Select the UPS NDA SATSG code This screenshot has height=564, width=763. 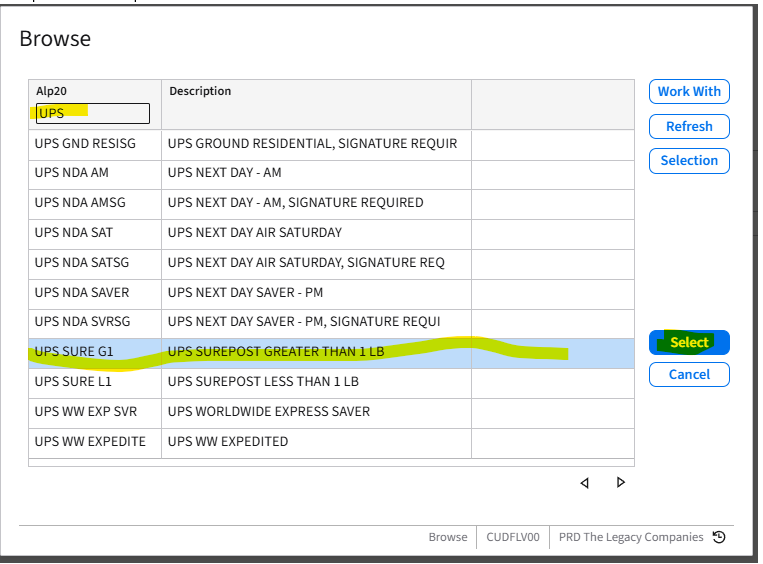coord(82,263)
